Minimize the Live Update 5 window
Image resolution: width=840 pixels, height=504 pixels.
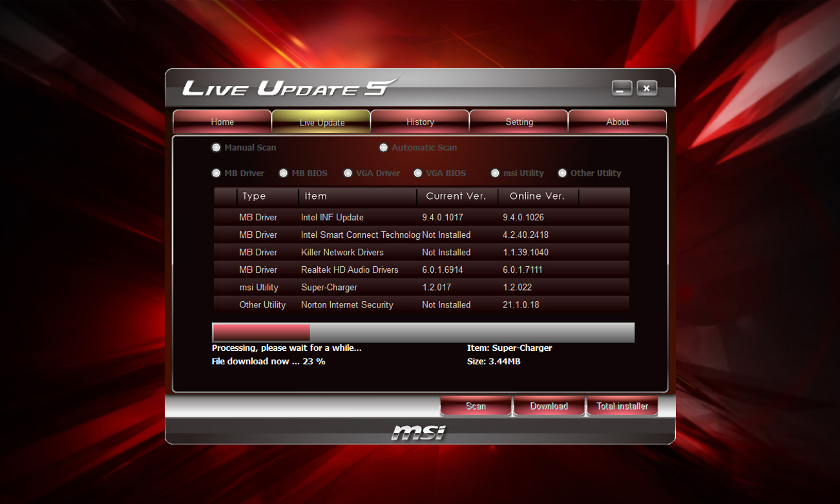622,89
